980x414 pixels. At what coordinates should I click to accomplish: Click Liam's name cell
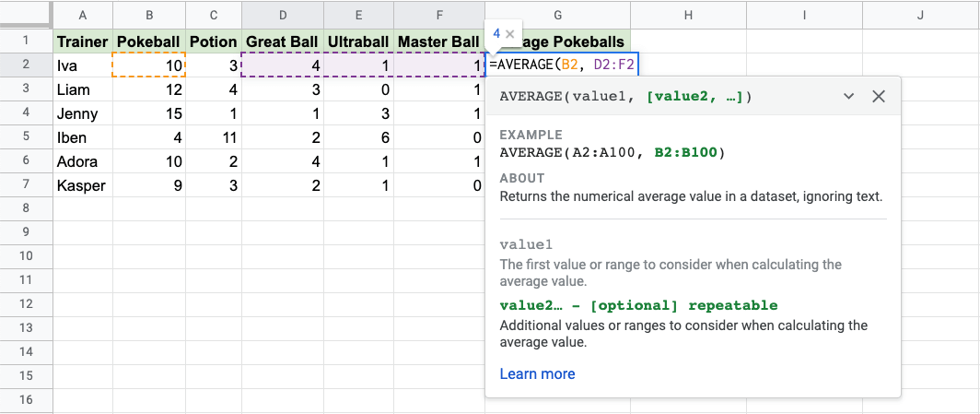pos(82,89)
